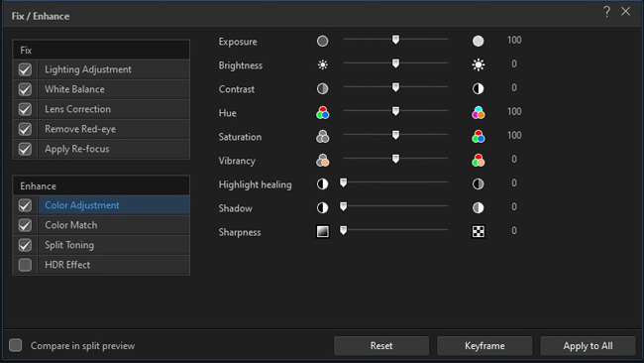The image size is (644, 363).
Task: Select the Color Adjustment item
Action: point(114,205)
